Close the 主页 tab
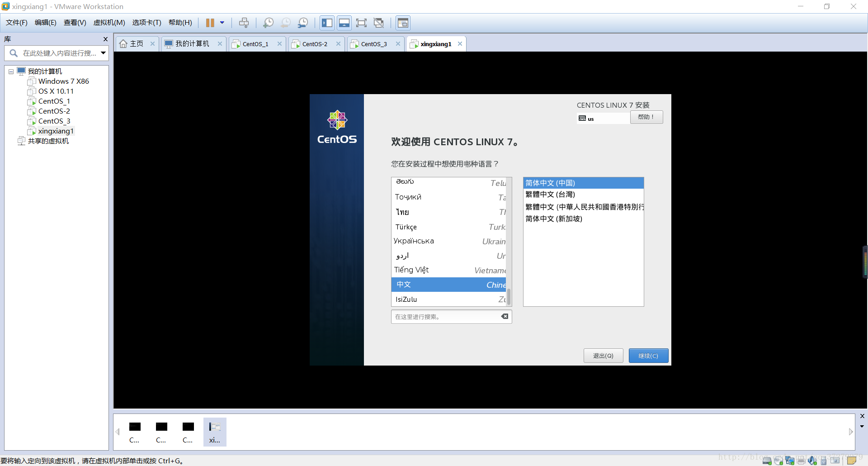Image resolution: width=868 pixels, height=466 pixels. pyautogui.click(x=152, y=44)
